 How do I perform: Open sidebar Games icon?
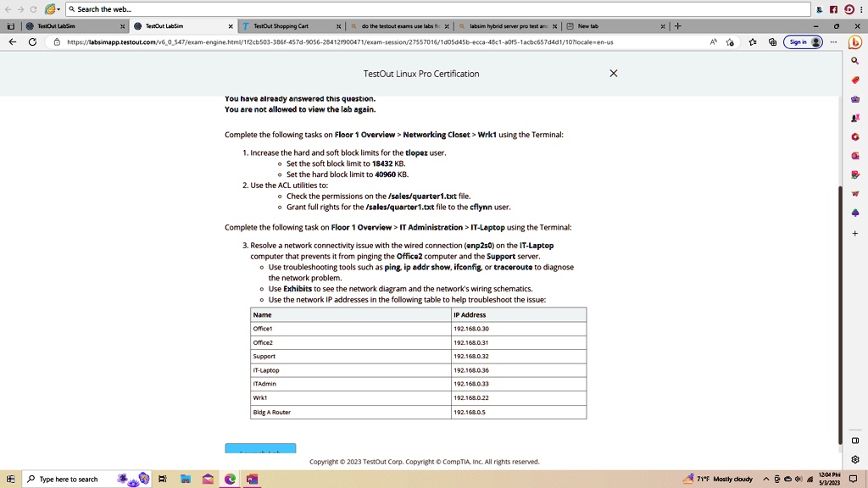(855, 118)
